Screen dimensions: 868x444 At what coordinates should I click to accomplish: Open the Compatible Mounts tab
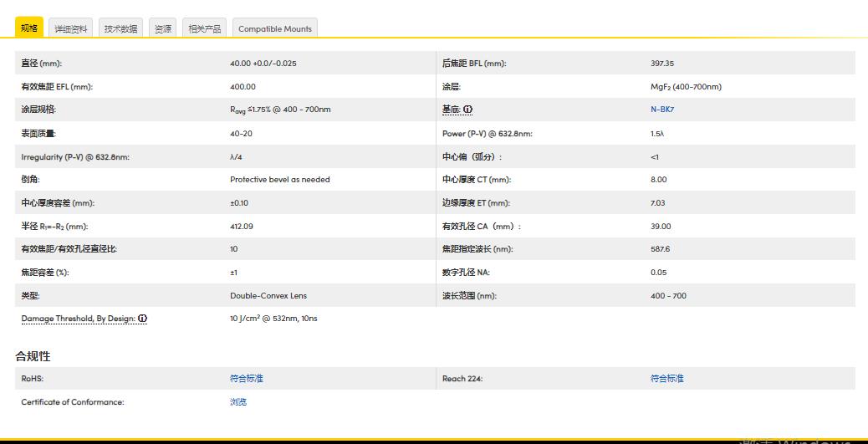[274, 28]
